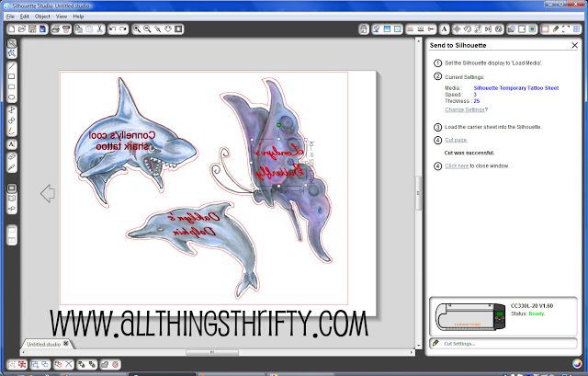Click the left arrow beside the page
The height and width of the screenshot is (376, 588).
(48, 194)
